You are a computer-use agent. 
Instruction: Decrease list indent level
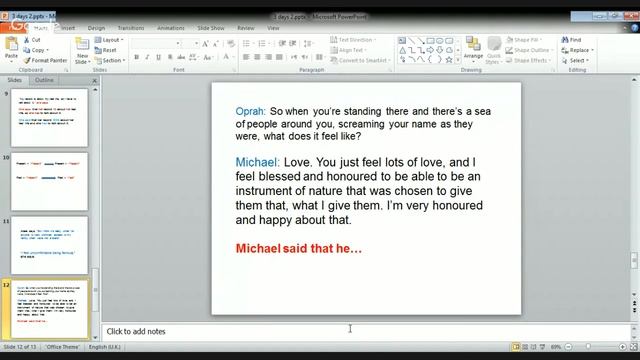click(x=282, y=43)
